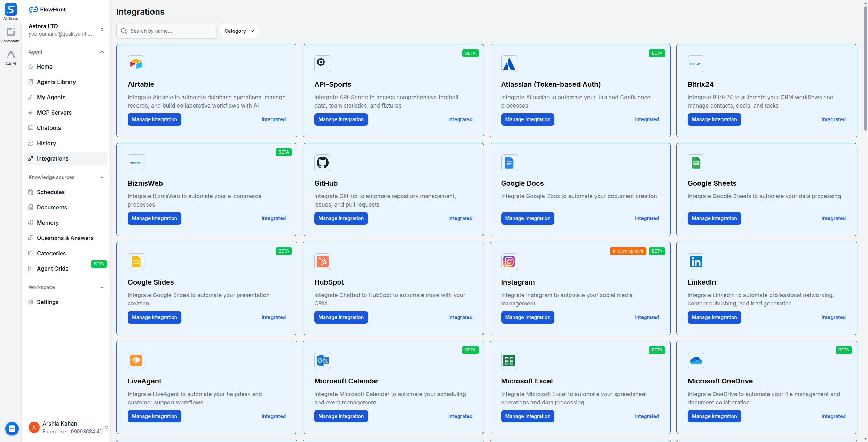Open the Photomatic app icon

(x=10, y=35)
